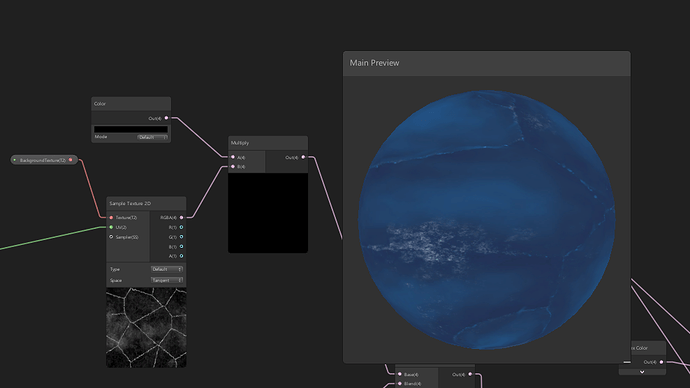Click the Multiply node's Out(4) output port
The image size is (690, 388).
pyautogui.click(x=303, y=157)
